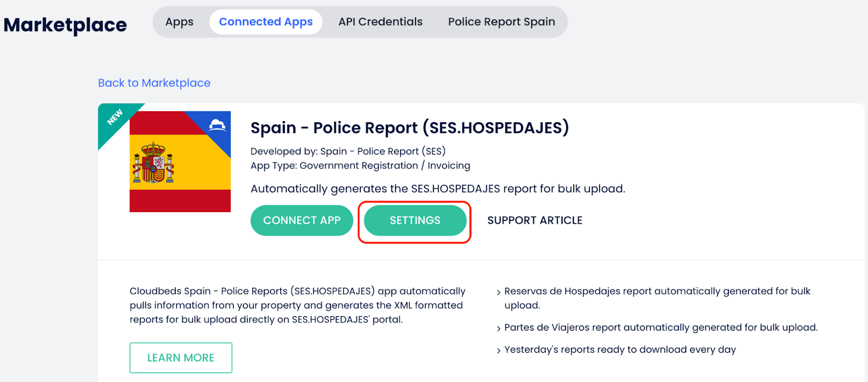The width and height of the screenshot is (868, 382).
Task: Click the App Type Government Registration line
Action: pos(360,166)
